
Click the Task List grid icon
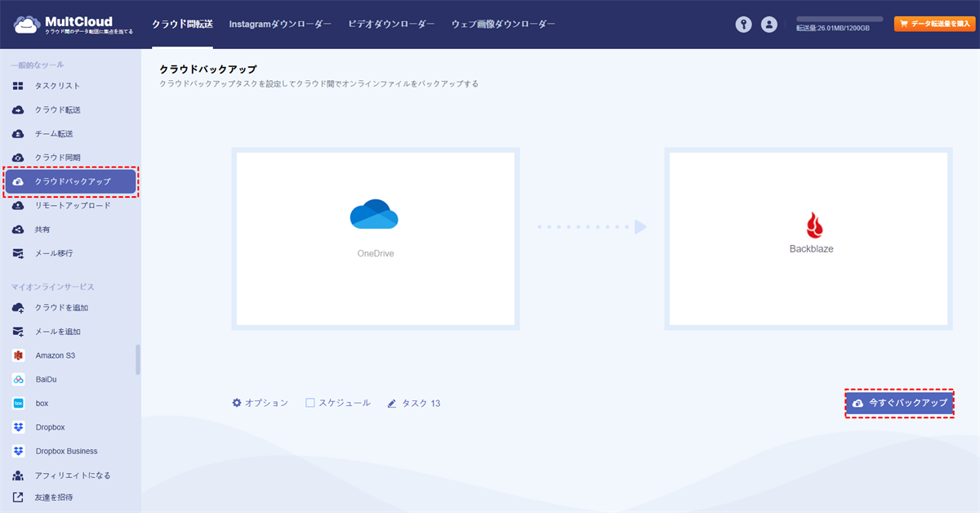pyautogui.click(x=18, y=86)
